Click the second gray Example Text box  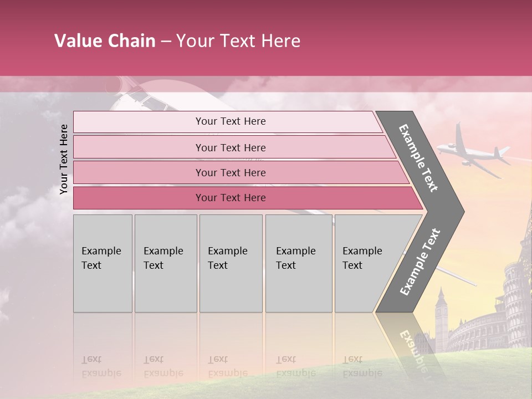pos(165,263)
